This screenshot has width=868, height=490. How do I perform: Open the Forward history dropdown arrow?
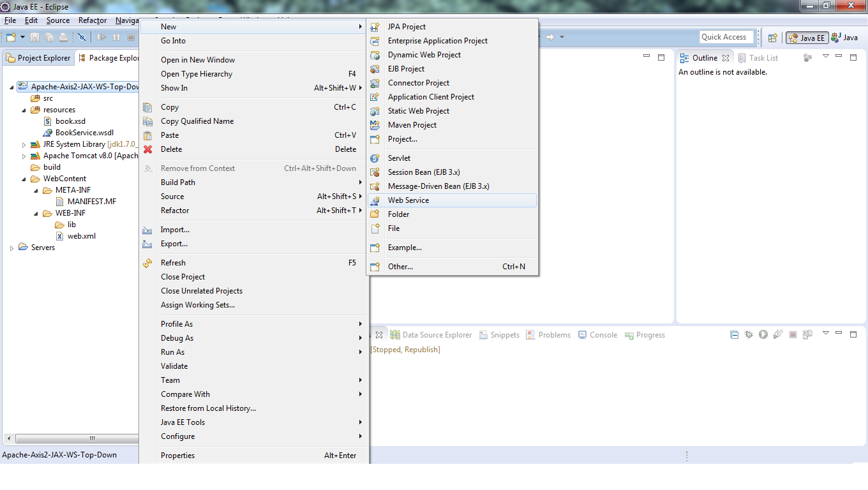click(x=562, y=37)
